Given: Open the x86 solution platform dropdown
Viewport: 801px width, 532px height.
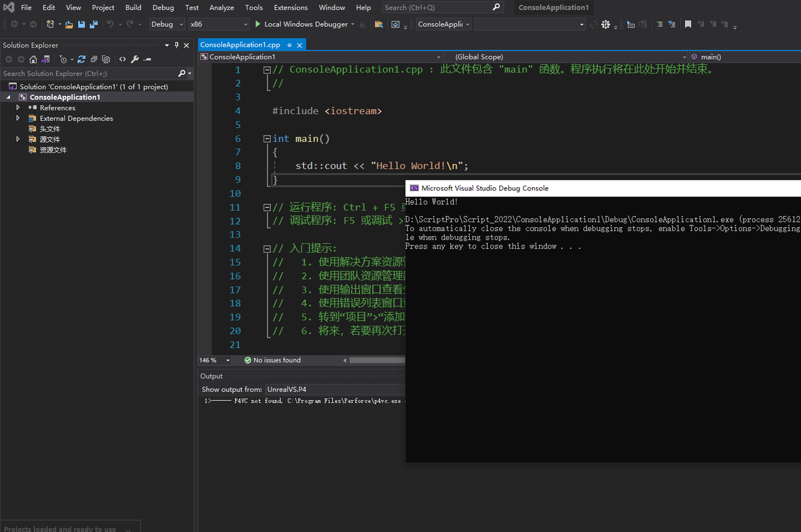Looking at the screenshot, I should [x=219, y=24].
